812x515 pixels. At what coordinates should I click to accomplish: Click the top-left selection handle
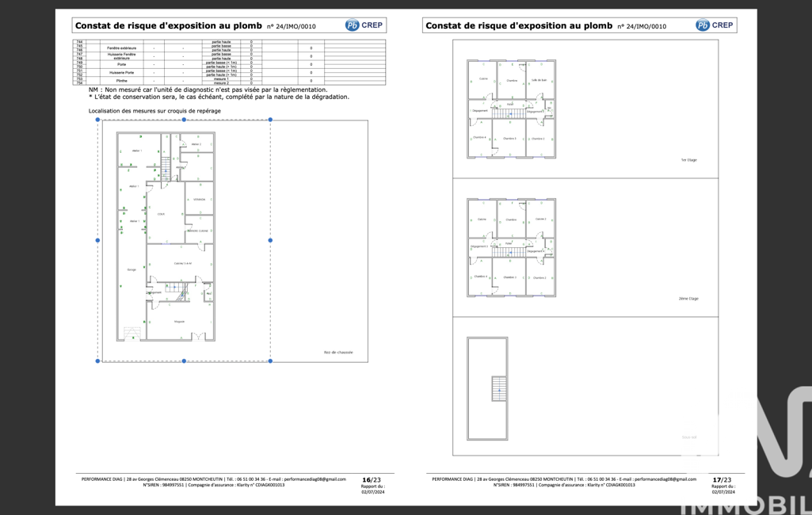[x=98, y=120]
